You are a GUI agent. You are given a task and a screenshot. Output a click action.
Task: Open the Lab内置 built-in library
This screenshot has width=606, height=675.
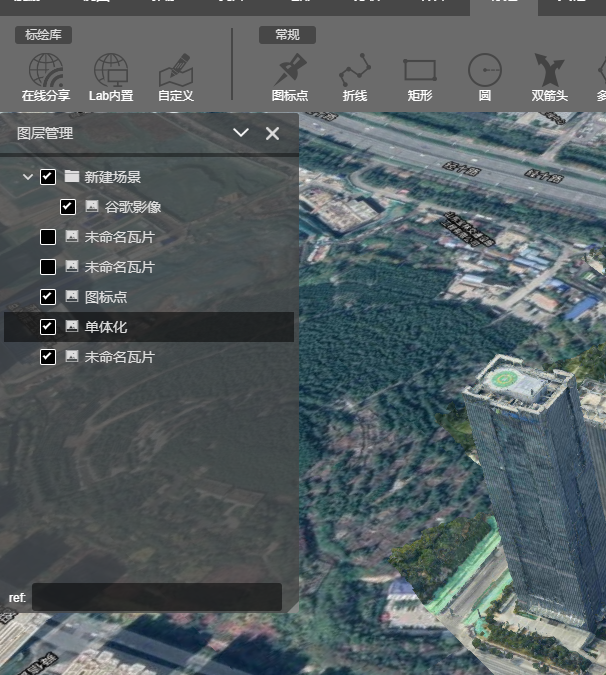pos(111,77)
